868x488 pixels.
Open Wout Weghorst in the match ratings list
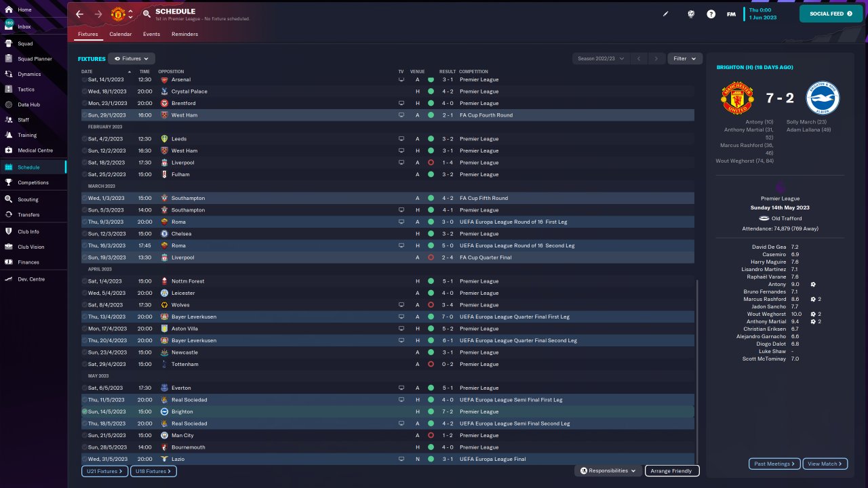click(766, 314)
